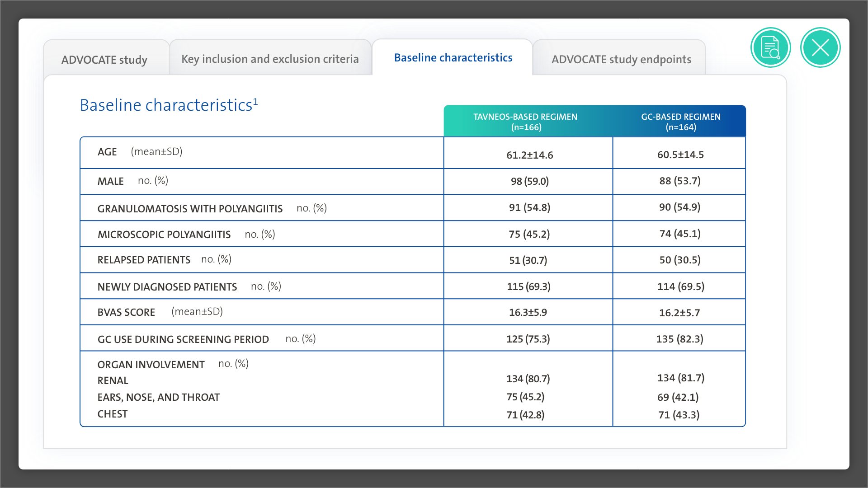This screenshot has height=488, width=868.
Task: Click the GC-based regimen column header
Action: point(680,122)
